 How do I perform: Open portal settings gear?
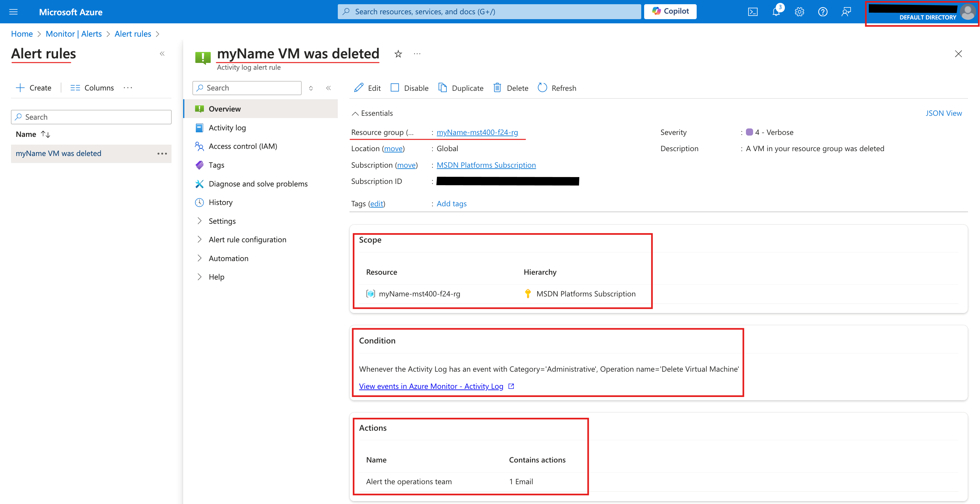pyautogui.click(x=799, y=12)
